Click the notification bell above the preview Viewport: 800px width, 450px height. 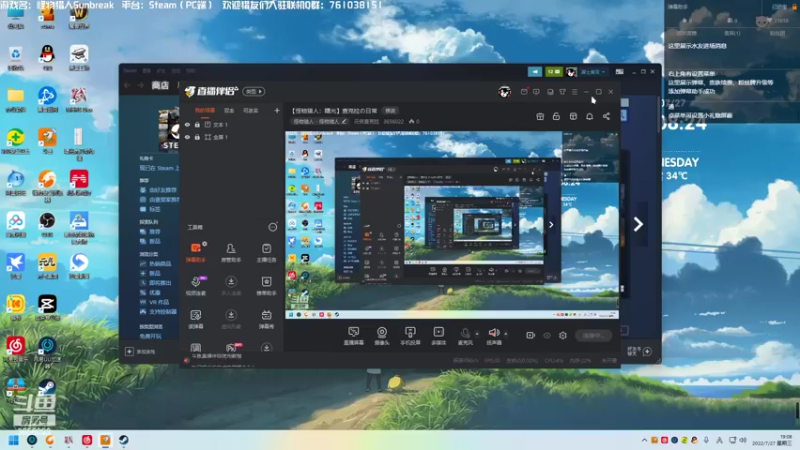[589, 116]
